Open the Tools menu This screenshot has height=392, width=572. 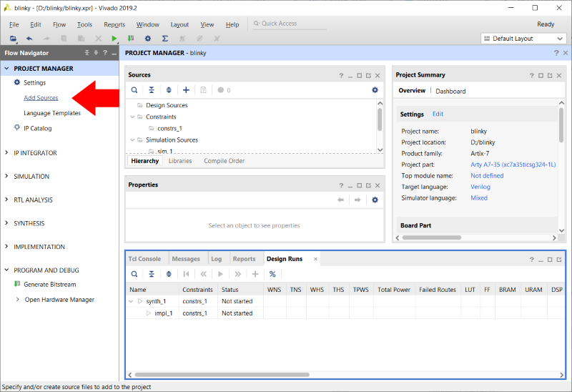tap(84, 24)
